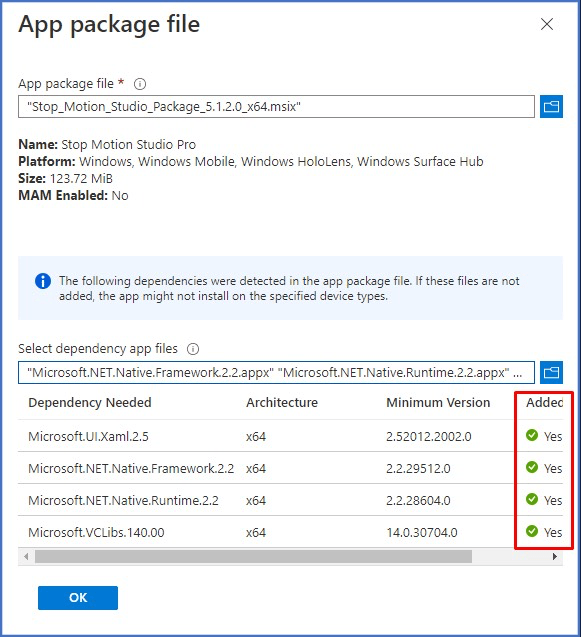Click green check for Microsoft.NET.Native.Runtime.2.2

532,499
